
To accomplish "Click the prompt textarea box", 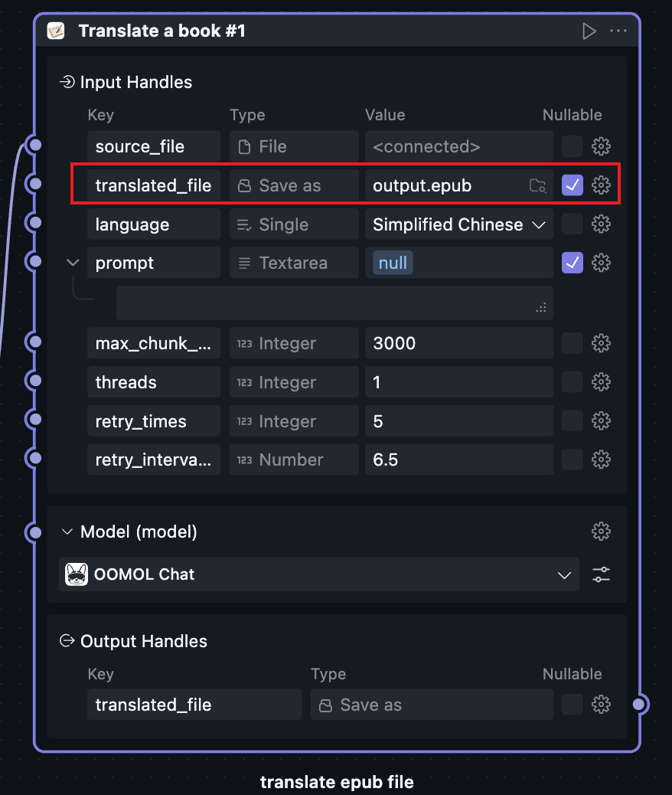I will [334, 303].
